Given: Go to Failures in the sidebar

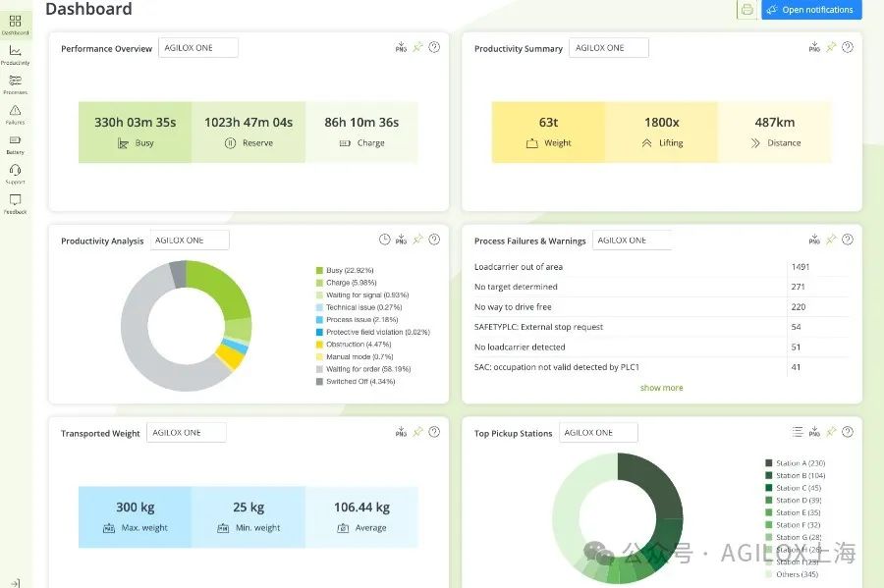Looking at the screenshot, I should [15, 114].
